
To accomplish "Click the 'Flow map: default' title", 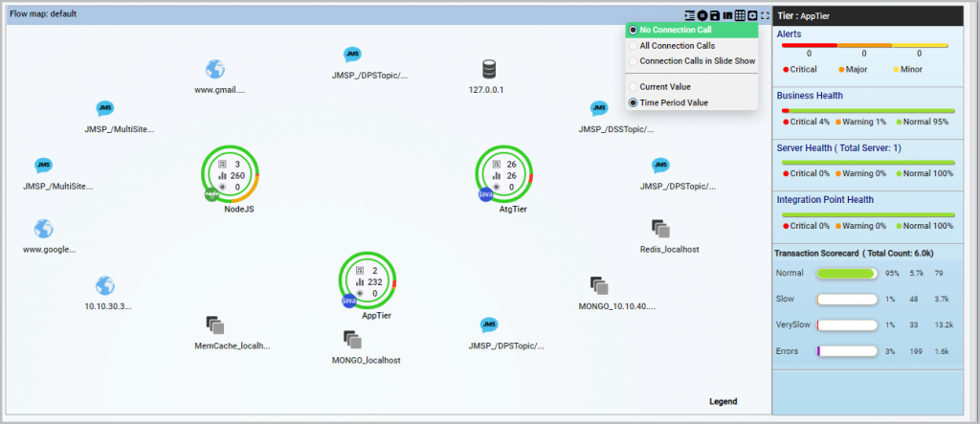I will tap(42, 13).
